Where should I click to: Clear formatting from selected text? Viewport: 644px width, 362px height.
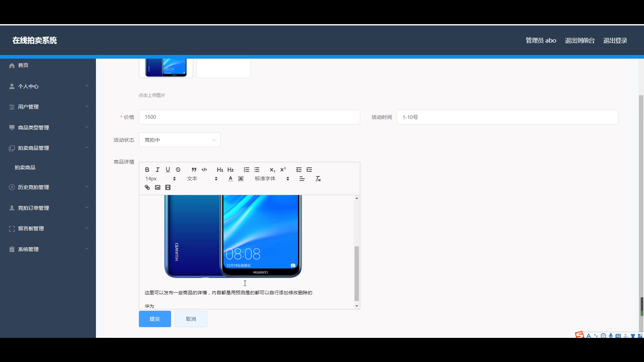tap(318, 179)
